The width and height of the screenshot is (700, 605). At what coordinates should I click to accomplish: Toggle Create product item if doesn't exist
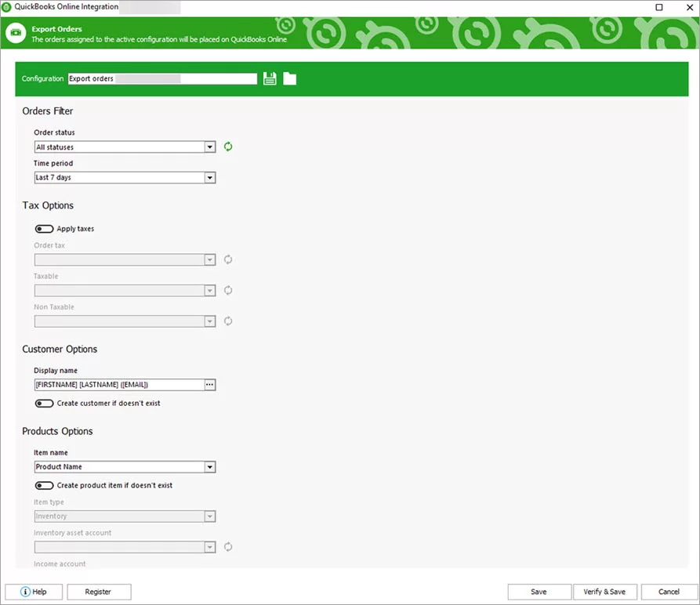[x=44, y=485]
